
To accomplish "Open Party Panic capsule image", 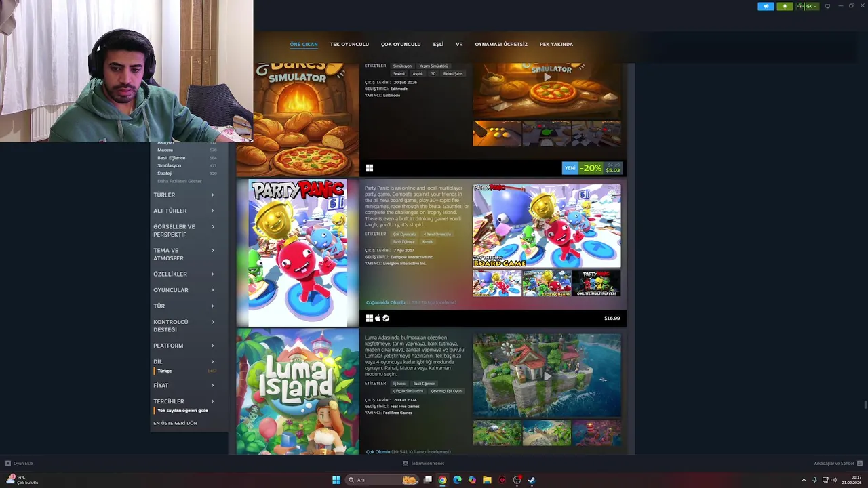I will 298,253.
